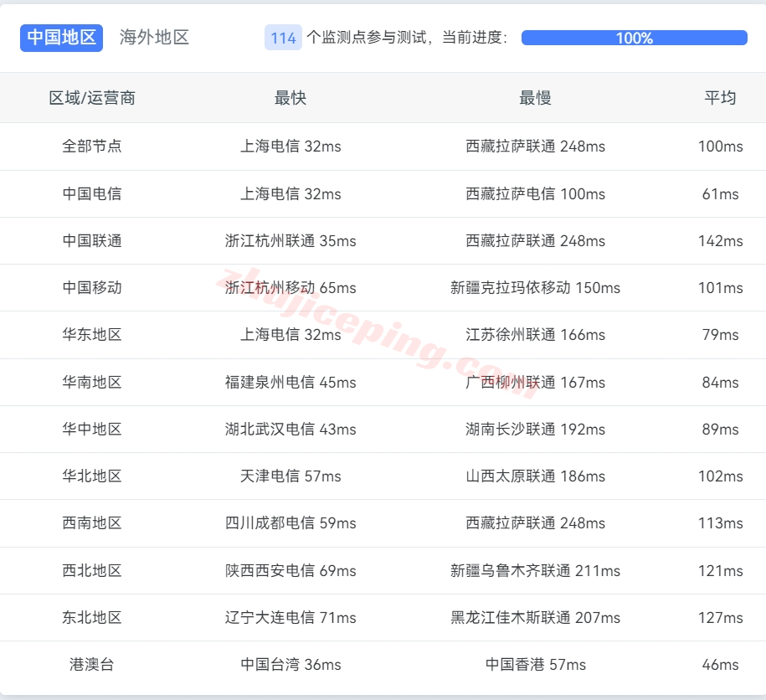Viewport: 766px width, 700px height.
Task: Select the 港澳台 row label
Action: (x=92, y=664)
